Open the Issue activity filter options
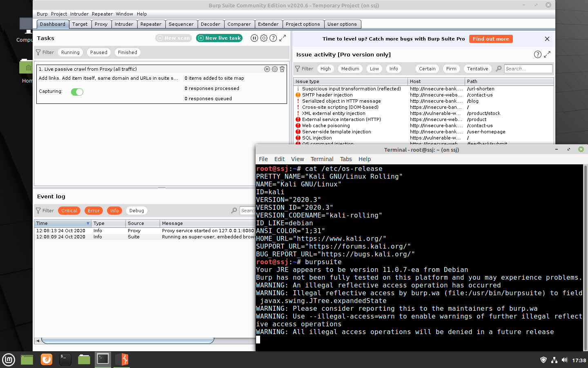This screenshot has height=368, width=588. pos(304,69)
